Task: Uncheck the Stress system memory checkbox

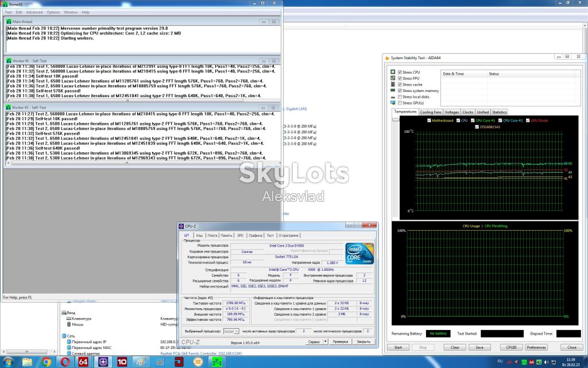Action: (x=400, y=90)
